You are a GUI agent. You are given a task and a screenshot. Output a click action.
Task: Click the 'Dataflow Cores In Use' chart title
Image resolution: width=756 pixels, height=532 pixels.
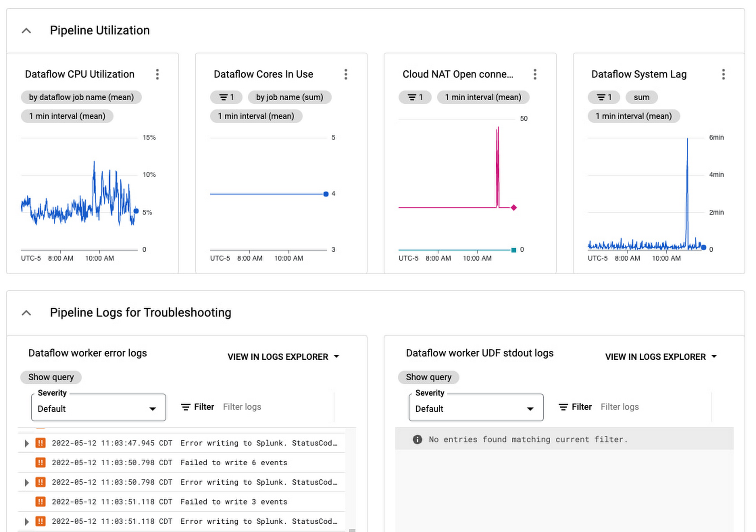point(264,74)
